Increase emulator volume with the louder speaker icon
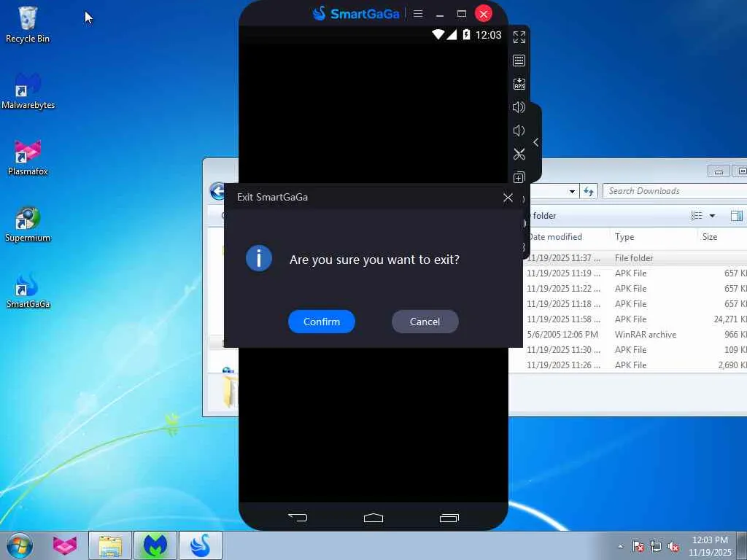The width and height of the screenshot is (747, 560). (x=519, y=107)
